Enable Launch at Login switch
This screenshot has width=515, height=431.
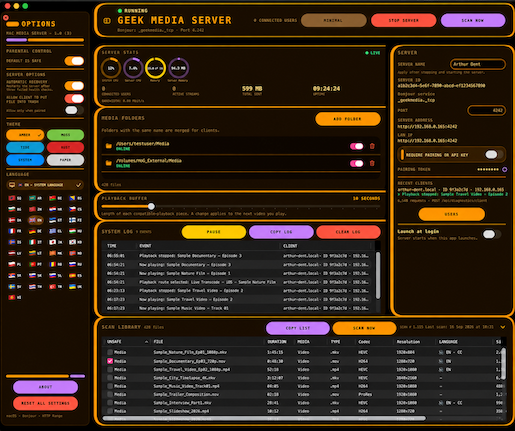click(x=491, y=234)
